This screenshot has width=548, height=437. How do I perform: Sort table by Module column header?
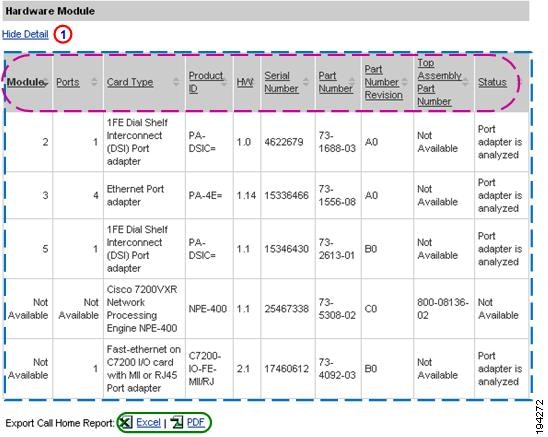pyautogui.click(x=25, y=82)
